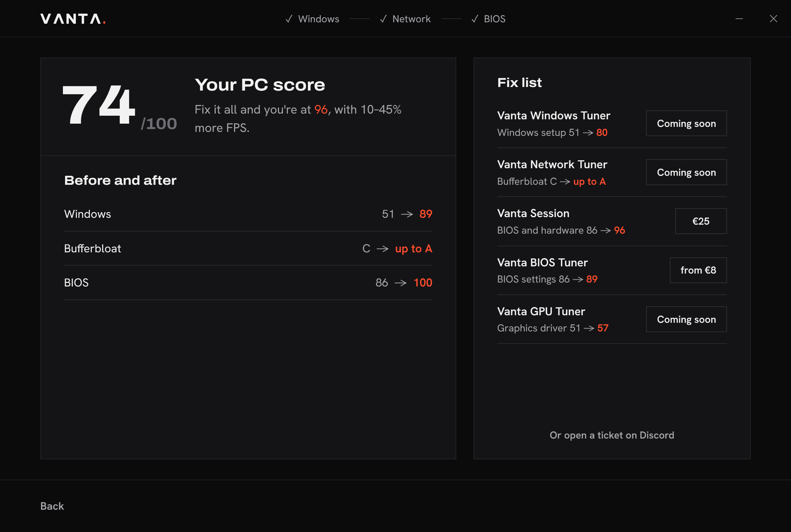Viewport: 791px width, 532px height.
Task: Minimize the Vanta window
Action: tap(739, 19)
